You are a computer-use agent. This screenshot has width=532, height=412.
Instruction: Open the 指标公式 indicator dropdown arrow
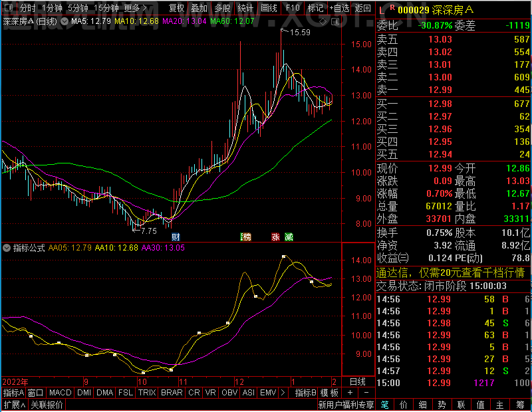coord(7,248)
